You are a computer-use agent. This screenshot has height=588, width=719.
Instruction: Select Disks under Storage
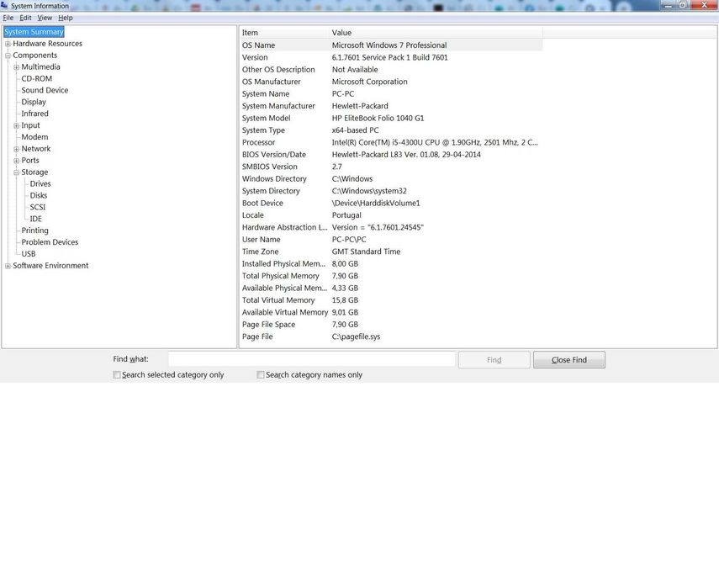coord(39,195)
